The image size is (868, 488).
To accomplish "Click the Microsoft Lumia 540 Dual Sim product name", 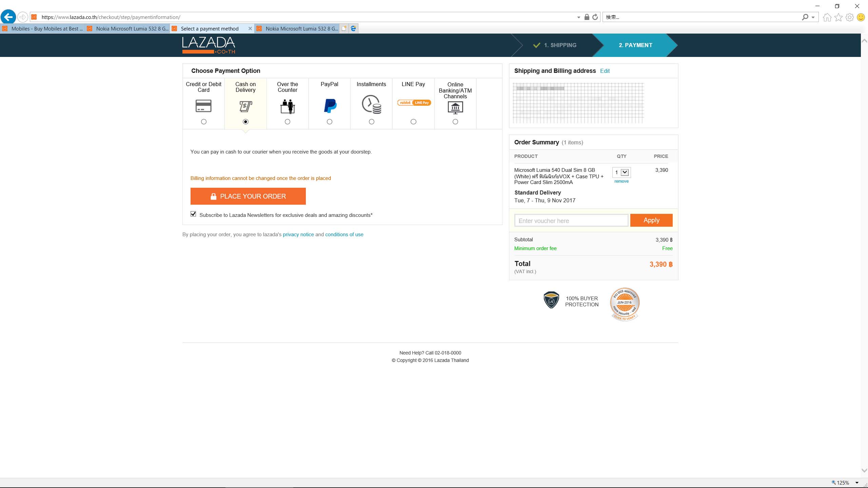I will 559,176.
